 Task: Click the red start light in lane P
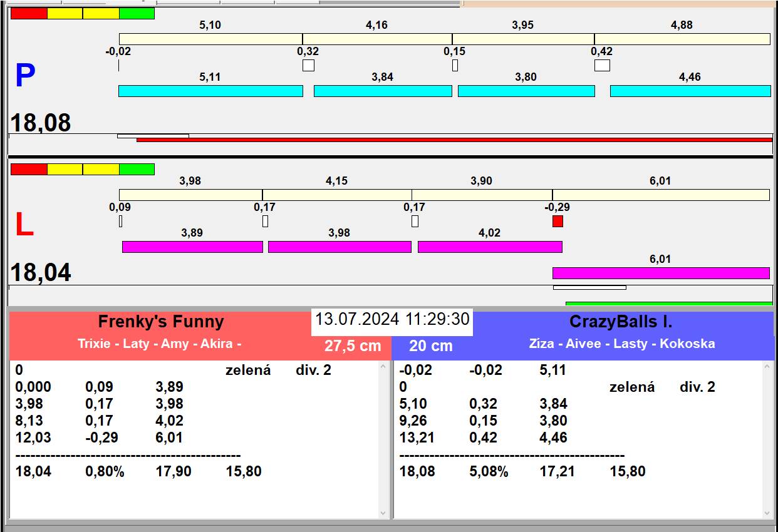[x=29, y=13]
